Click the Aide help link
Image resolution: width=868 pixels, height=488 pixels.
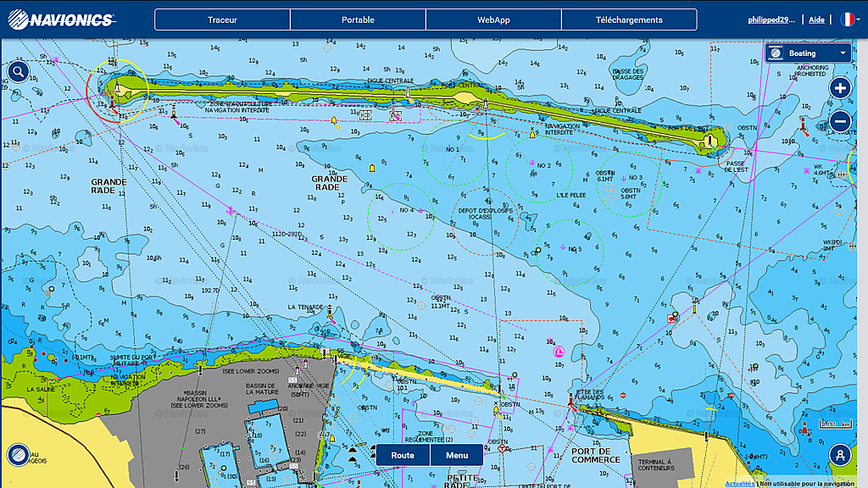point(816,20)
